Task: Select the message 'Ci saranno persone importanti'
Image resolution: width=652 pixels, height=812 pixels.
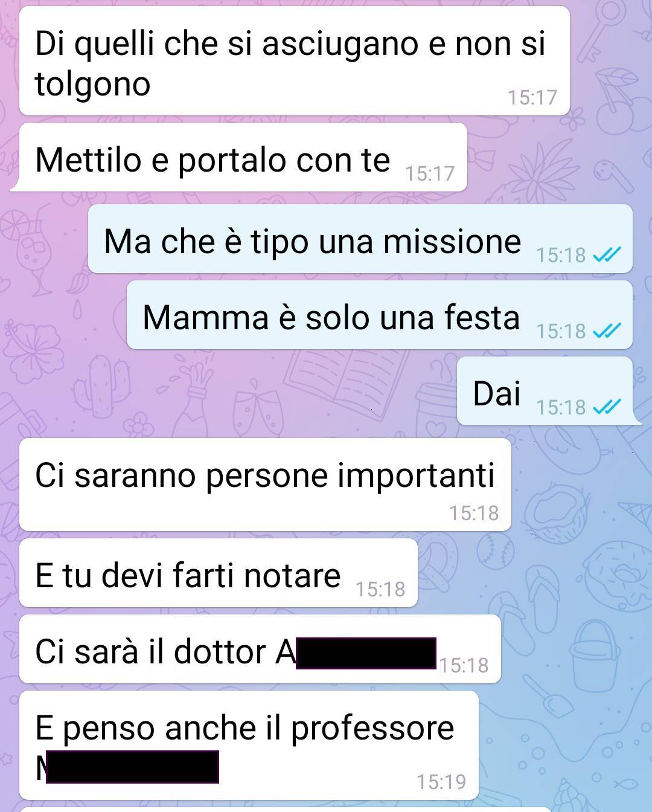Action: 266,485
